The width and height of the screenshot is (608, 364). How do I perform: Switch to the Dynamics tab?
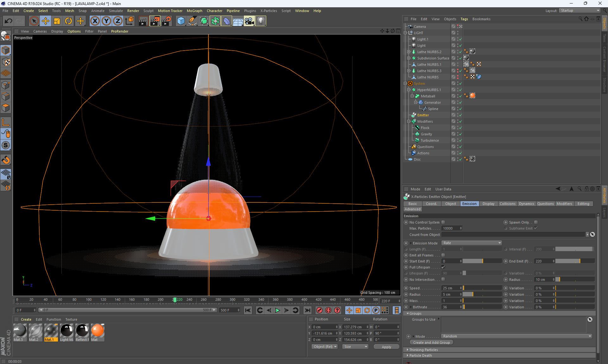[526, 204]
